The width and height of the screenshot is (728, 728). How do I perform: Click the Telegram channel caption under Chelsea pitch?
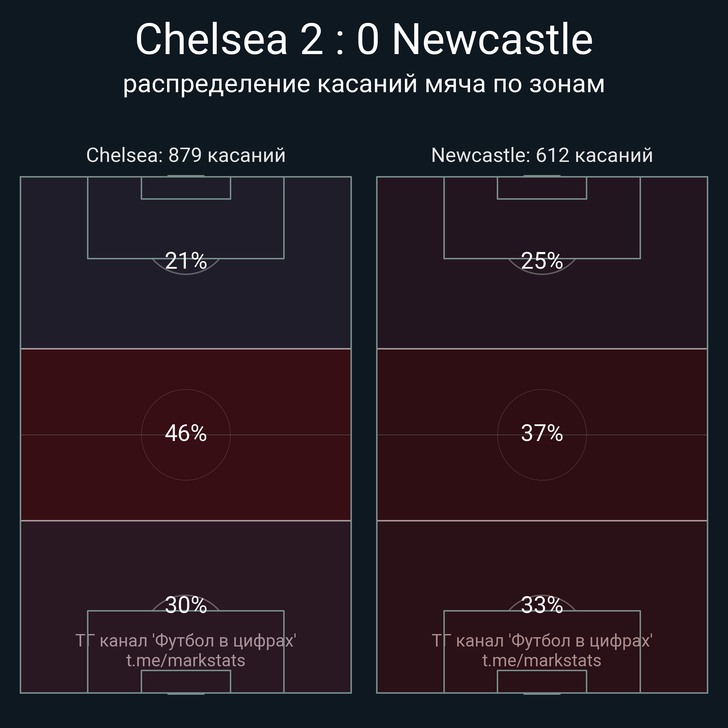point(186,641)
